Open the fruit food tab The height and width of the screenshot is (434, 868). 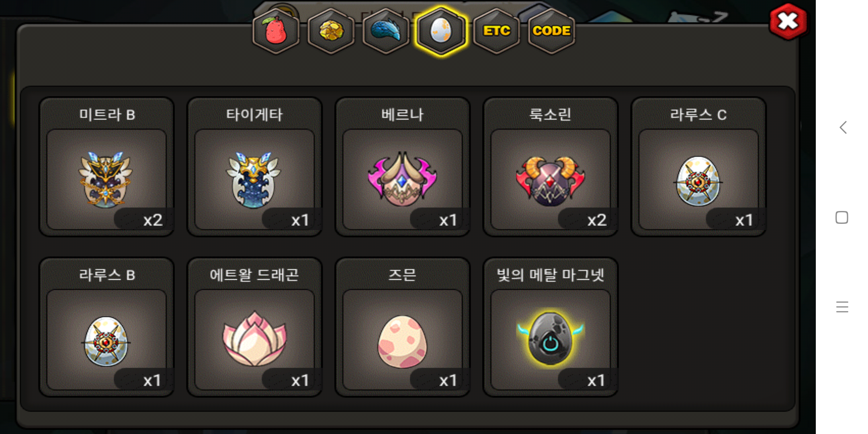click(x=276, y=31)
